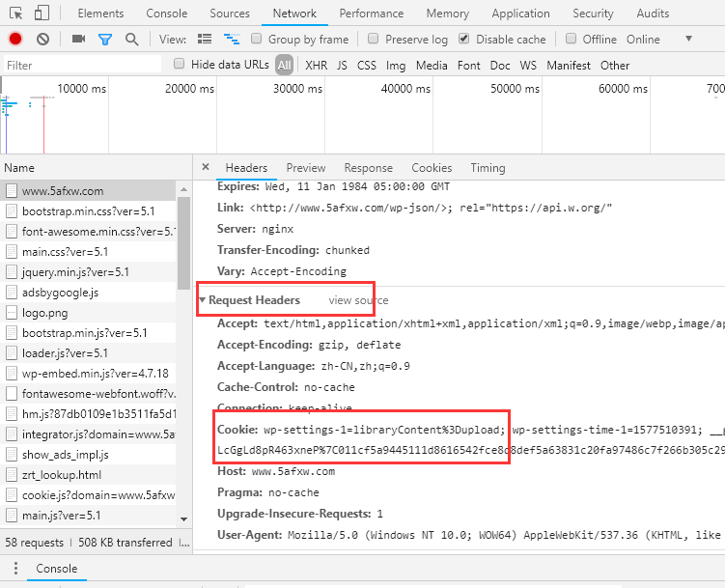Clear the network log
The height and width of the screenshot is (588, 725).
[43, 39]
